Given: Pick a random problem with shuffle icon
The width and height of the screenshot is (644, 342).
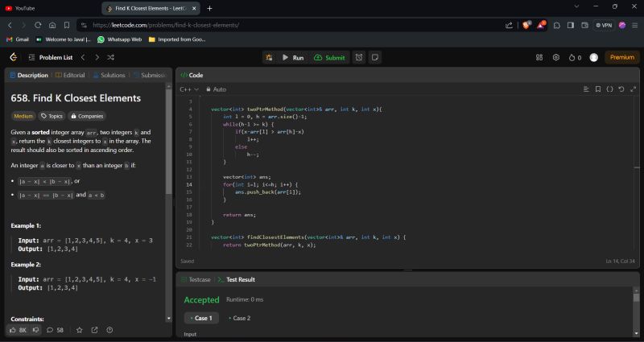Looking at the screenshot, I should point(110,58).
